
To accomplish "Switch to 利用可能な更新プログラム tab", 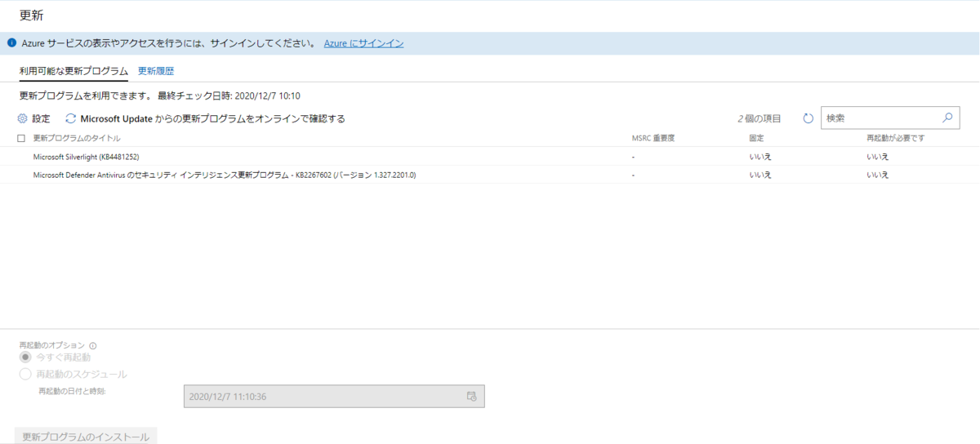I will coord(73,71).
